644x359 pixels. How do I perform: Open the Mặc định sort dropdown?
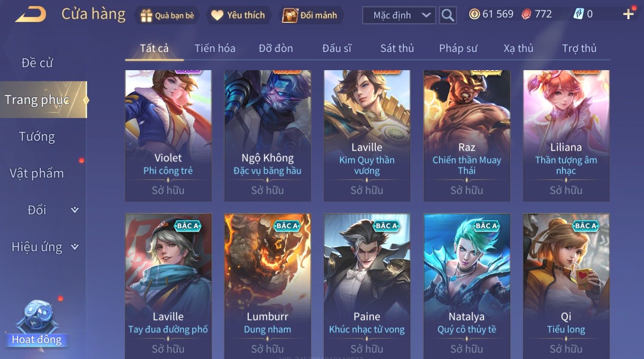(399, 15)
